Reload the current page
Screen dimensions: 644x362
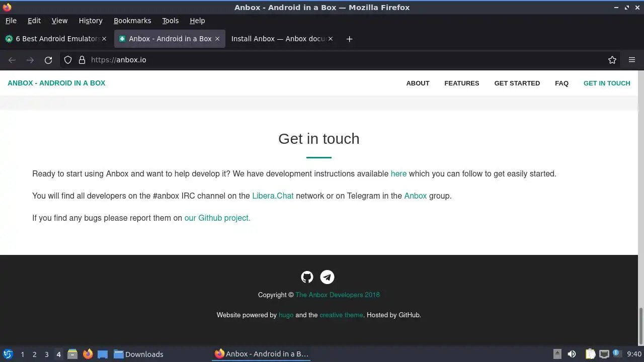tap(48, 60)
